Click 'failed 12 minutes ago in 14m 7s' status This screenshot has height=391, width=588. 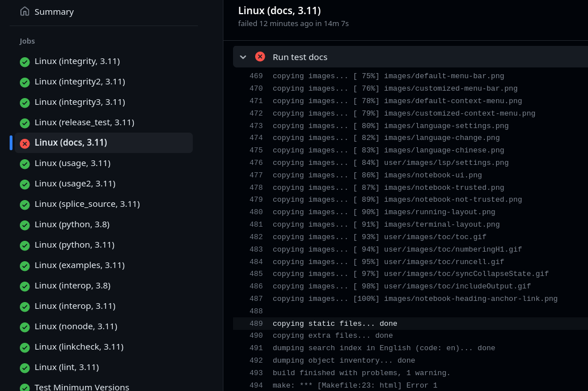click(293, 24)
